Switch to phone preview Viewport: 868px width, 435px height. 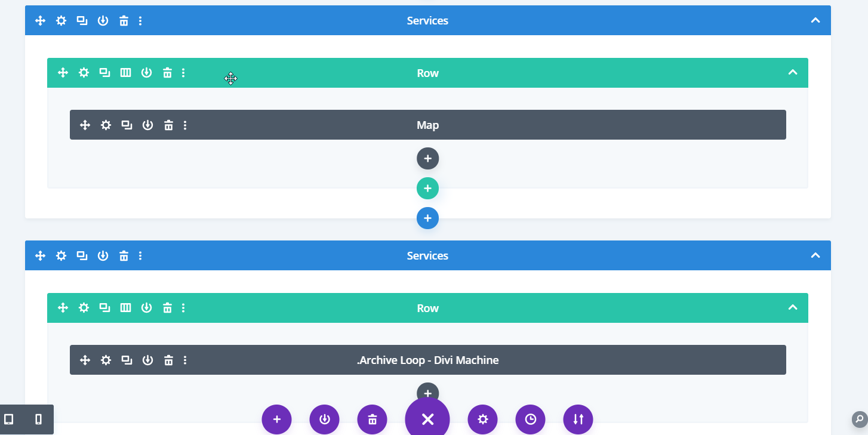39,419
